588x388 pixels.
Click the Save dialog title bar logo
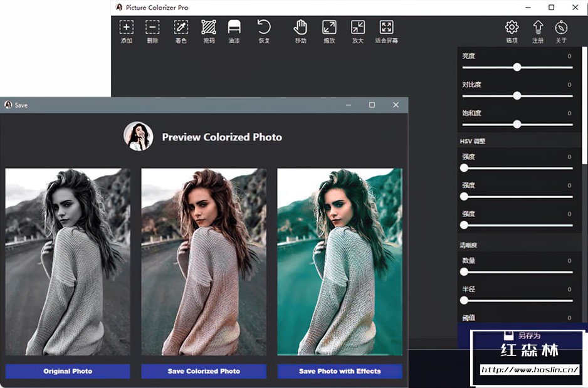point(8,105)
